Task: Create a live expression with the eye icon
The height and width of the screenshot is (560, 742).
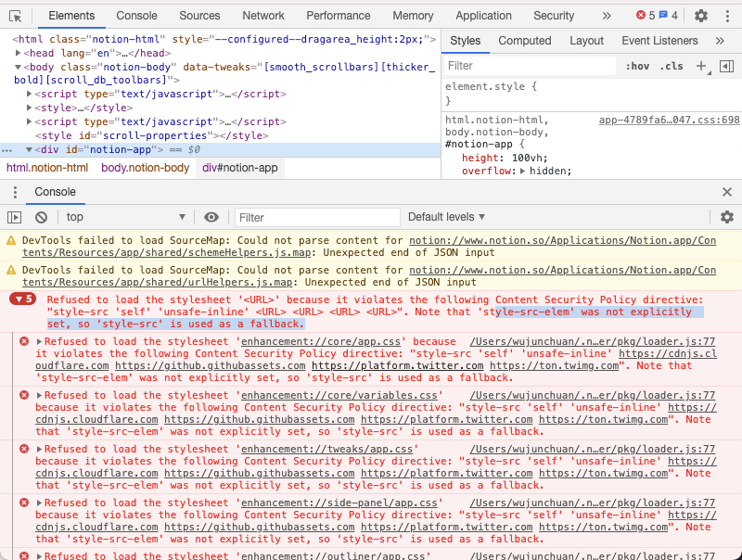Action: tap(212, 217)
